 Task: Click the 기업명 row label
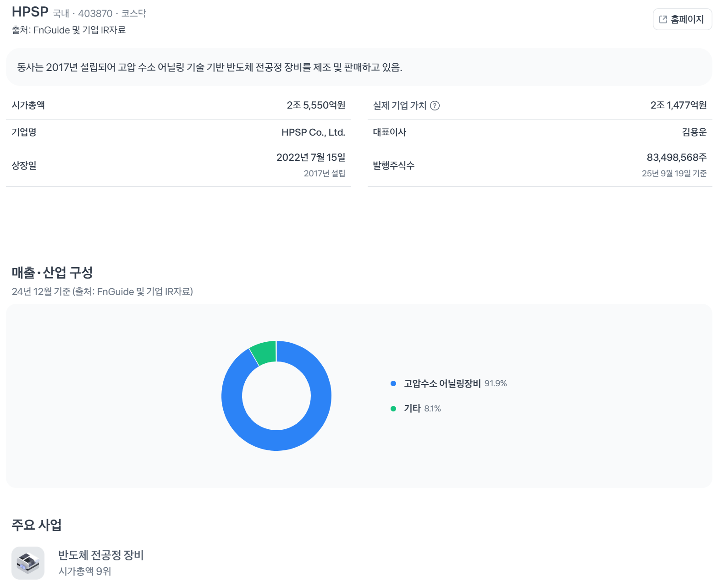coord(24,132)
